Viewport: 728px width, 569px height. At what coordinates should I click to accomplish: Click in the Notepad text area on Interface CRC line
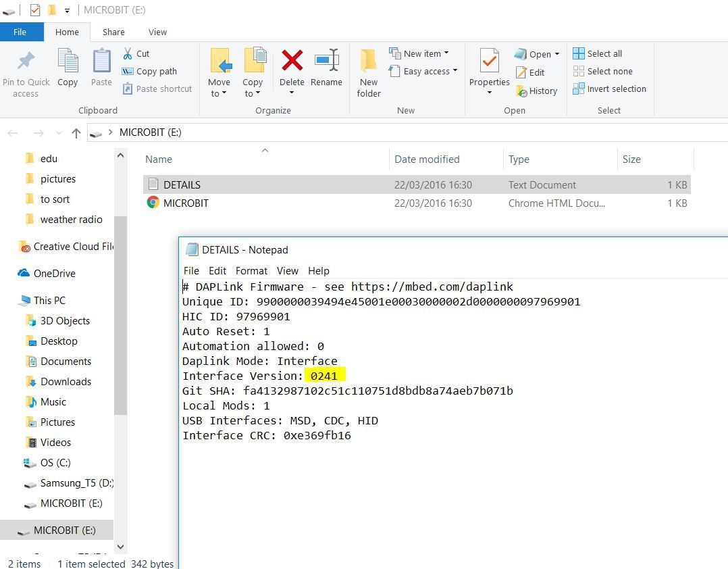coord(267,436)
